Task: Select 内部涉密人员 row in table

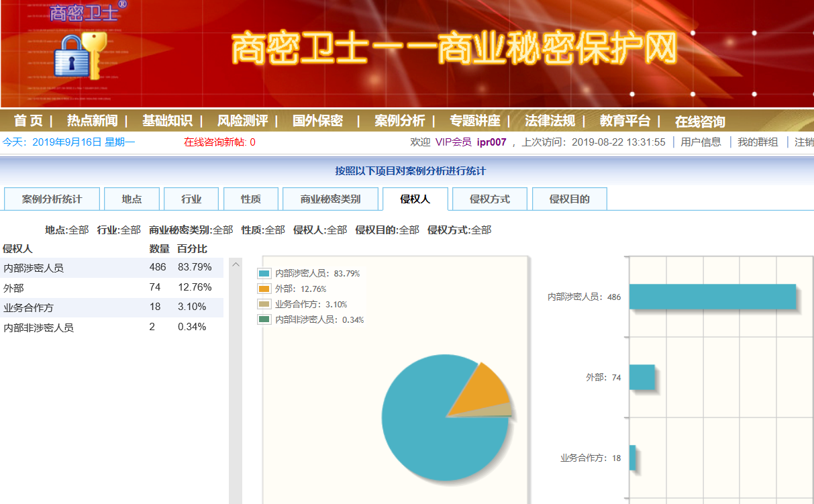Action: tap(111, 268)
